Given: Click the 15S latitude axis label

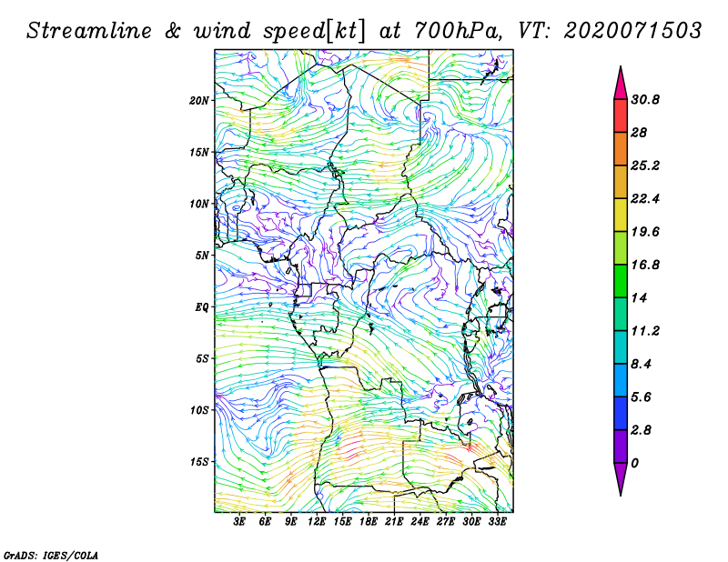Looking at the screenshot, I should click(x=199, y=462).
